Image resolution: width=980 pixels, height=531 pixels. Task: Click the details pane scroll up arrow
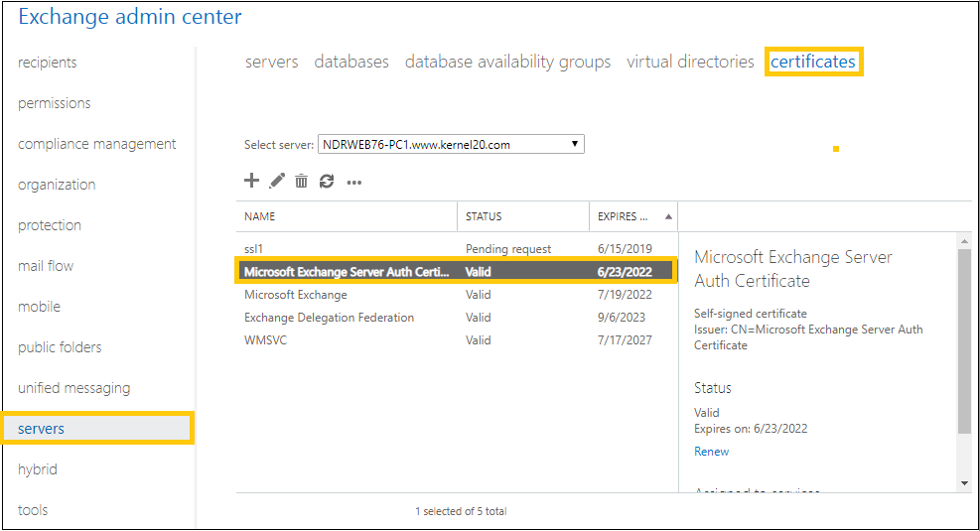click(x=964, y=241)
